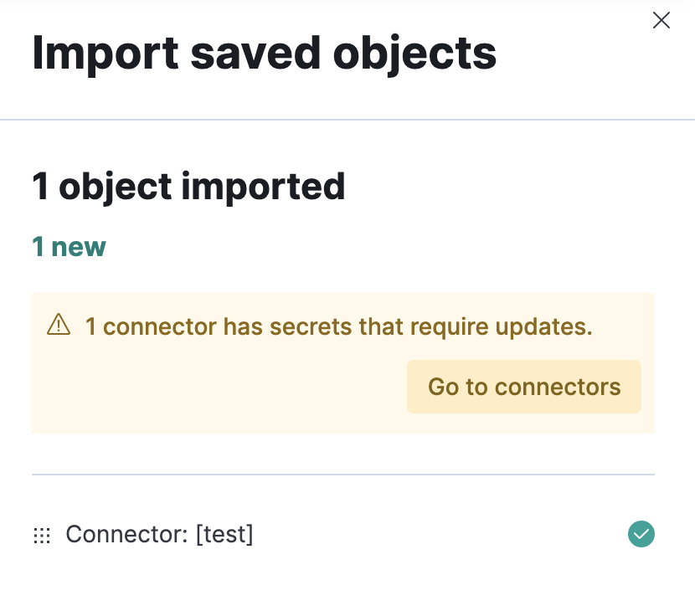Screen dimensions: 695x616
Task: Click the drag handle beside Connector: [test]
Action: pyautogui.click(x=42, y=534)
